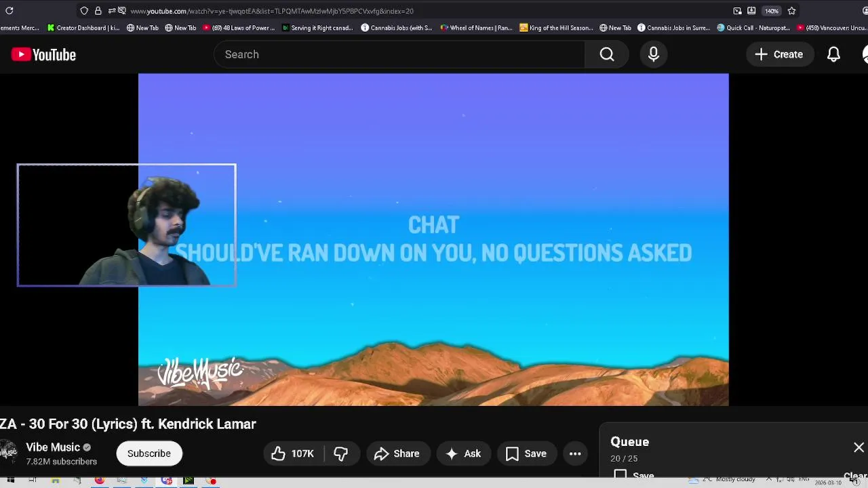Open 48 Laws of Power bookmark
This screenshot has height=488, width=868.
point(239,28)
